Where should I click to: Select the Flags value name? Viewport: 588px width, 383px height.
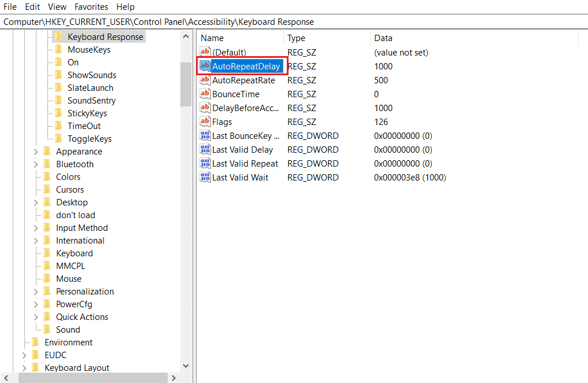pos(222,122)
